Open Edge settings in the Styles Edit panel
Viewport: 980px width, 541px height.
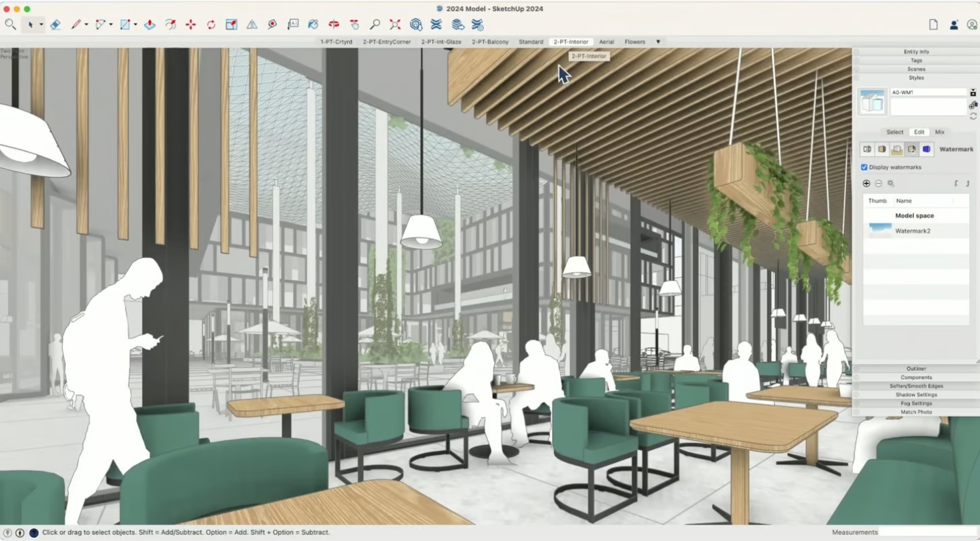[x=867, y=149]
